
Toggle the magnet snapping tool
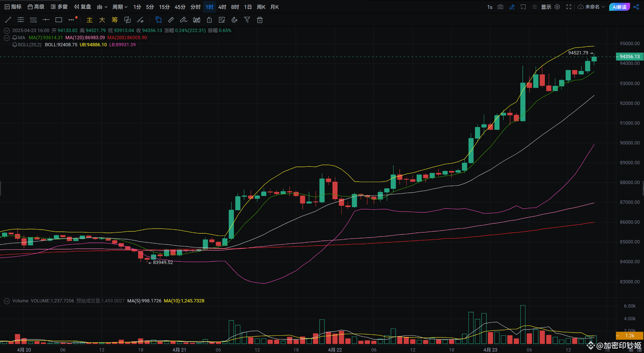[234, 20]
